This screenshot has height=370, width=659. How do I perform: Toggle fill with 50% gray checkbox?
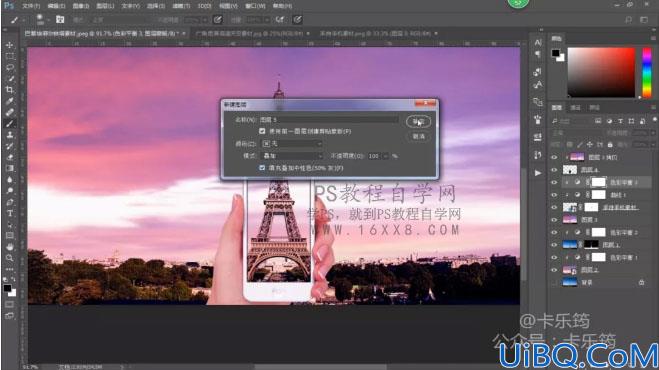(262, 168)
